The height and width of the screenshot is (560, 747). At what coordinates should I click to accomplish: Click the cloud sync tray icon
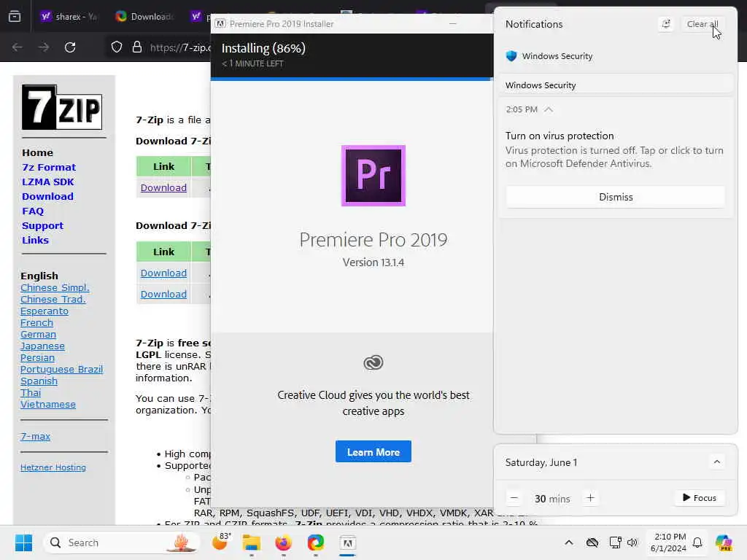[592, 542]
